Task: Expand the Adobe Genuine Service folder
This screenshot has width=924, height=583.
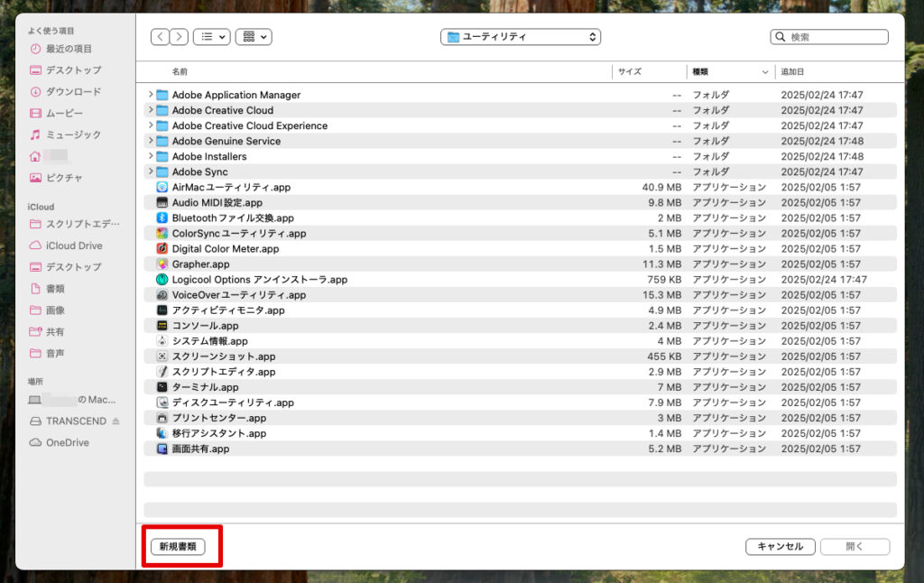Action: pyautogui.click(x=151, y=140)
